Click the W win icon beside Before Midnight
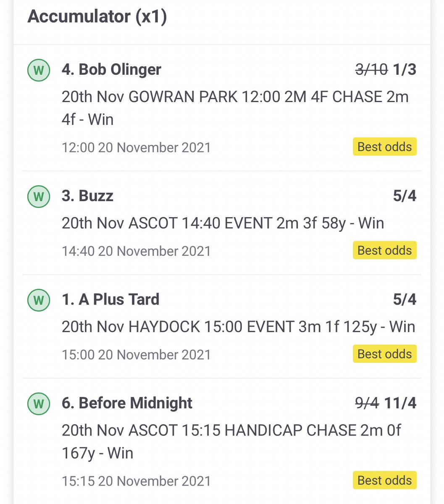The height and width of the screenshot is (504, 444). 38,403
